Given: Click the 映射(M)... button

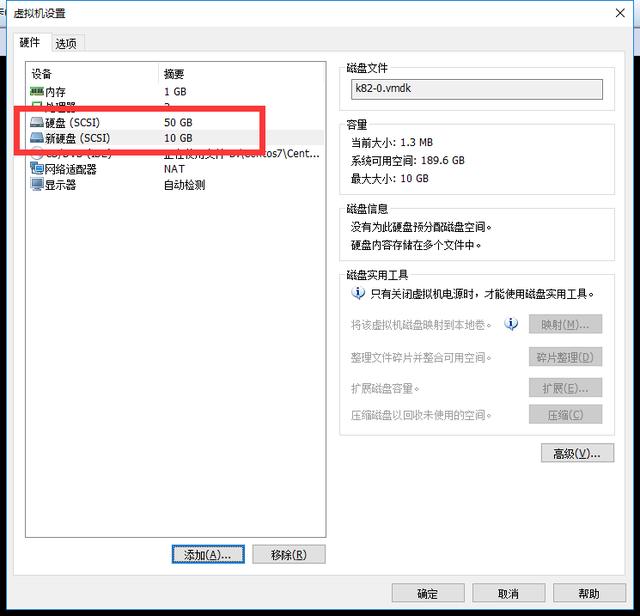Looking at the screenshot, I should click(x=565, y=324).
